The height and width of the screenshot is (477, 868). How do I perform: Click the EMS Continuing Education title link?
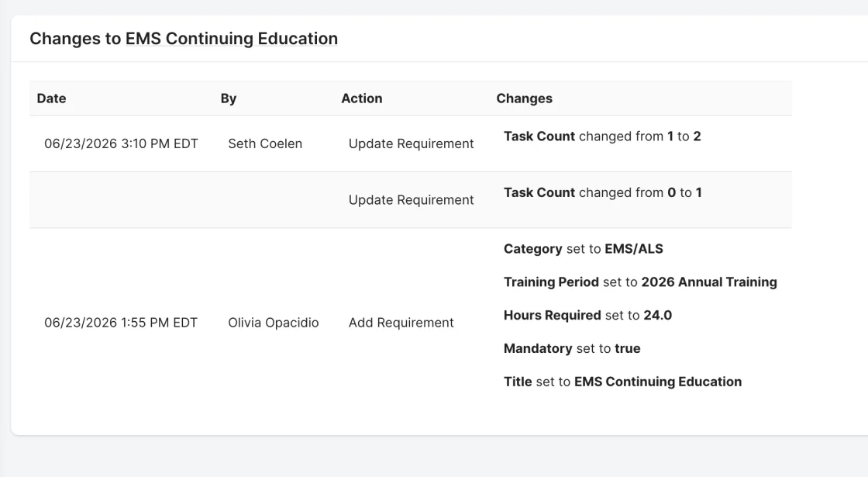pos(232,39)
